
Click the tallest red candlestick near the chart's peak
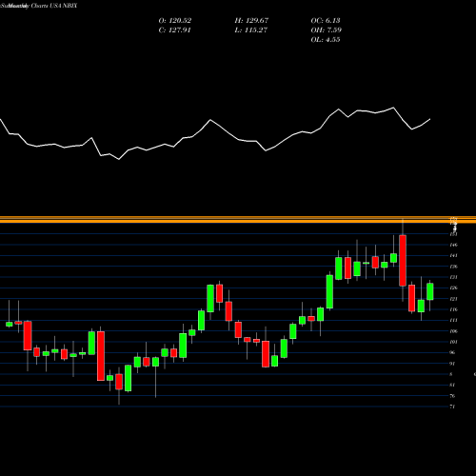point(403,261)
